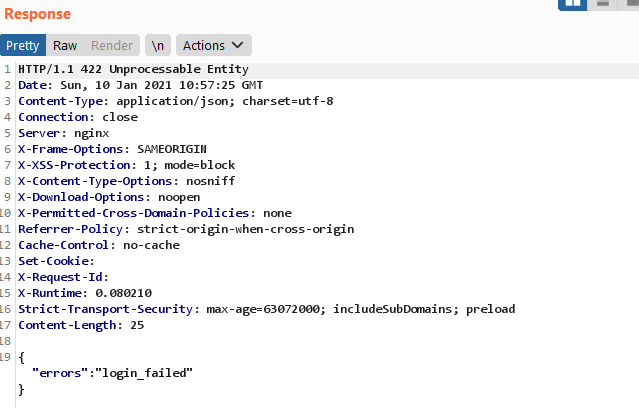
Task: Click the nosniff value
Action: pyautogui.click(x=211, y=181)
